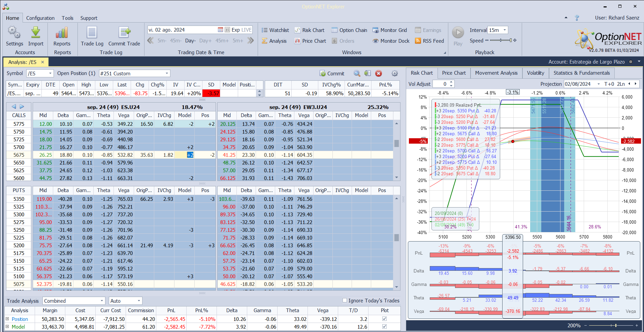Expand the Model row in Trade Analysis

[7, 326]
